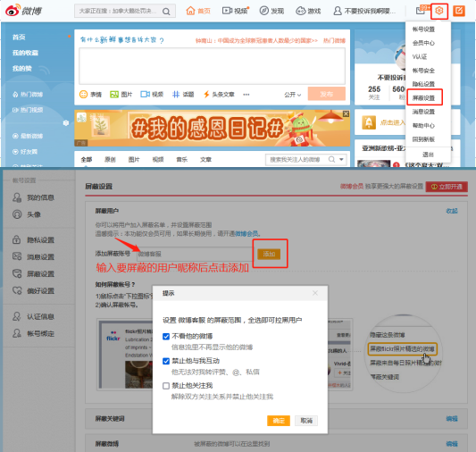
Task: Open 我的收藏 in left sidebar
Action: 25,53
